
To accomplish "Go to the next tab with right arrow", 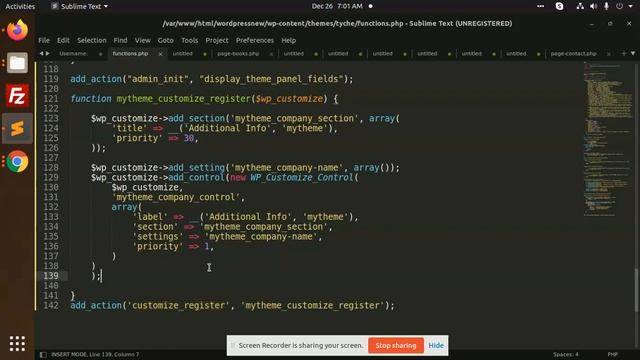I will 48,53.
